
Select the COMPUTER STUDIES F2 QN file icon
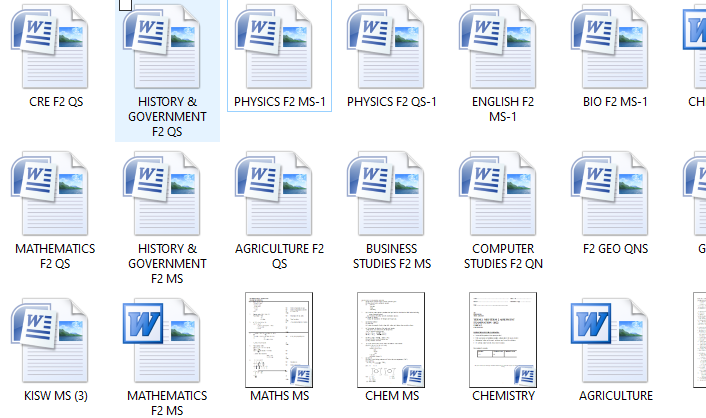click(x=498, y=193)
